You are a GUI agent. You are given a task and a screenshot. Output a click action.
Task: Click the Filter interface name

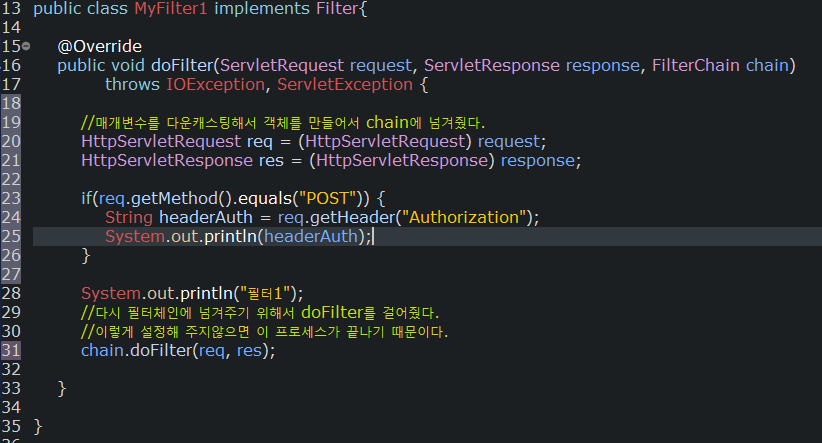pyautogui.click(x=337, y=9)
